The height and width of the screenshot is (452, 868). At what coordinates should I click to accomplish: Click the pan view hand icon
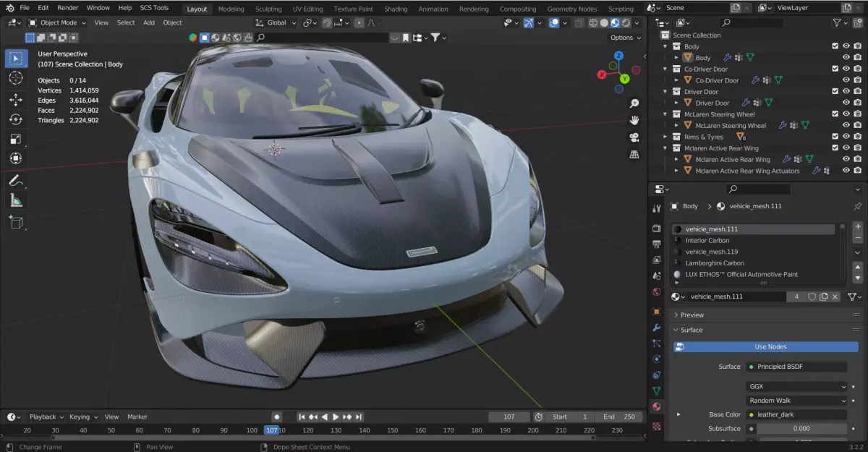pos(634,120)
